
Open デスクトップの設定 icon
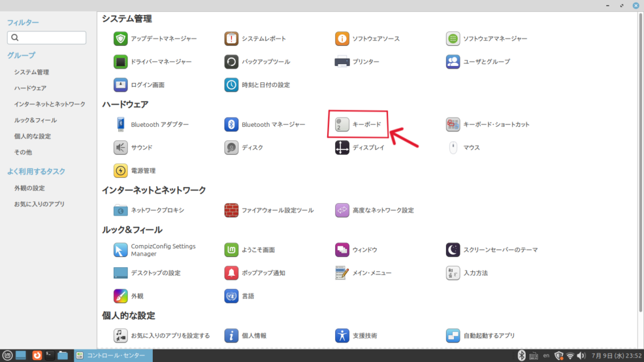[x=120, y=273]
